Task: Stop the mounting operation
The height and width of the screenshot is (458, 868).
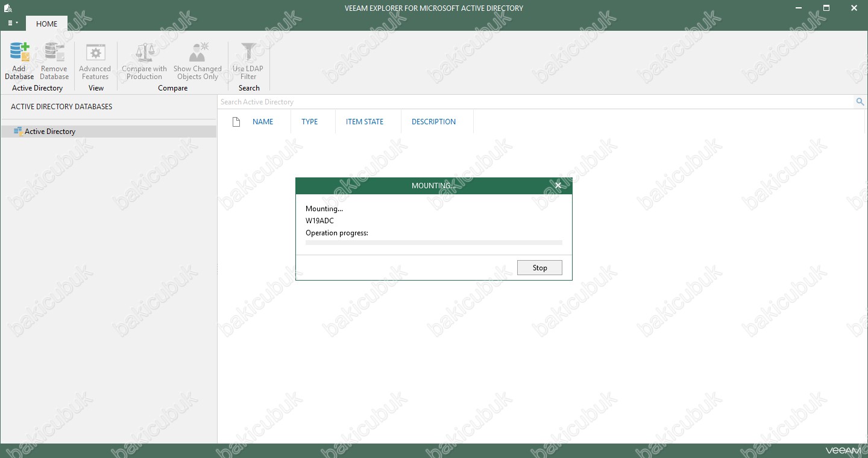Action: click(x=539, y=268)
